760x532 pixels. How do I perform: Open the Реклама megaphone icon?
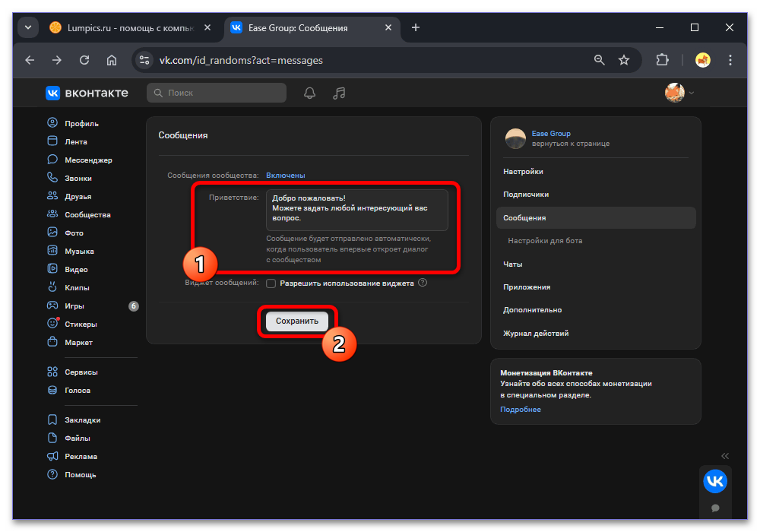pos(52,456)
